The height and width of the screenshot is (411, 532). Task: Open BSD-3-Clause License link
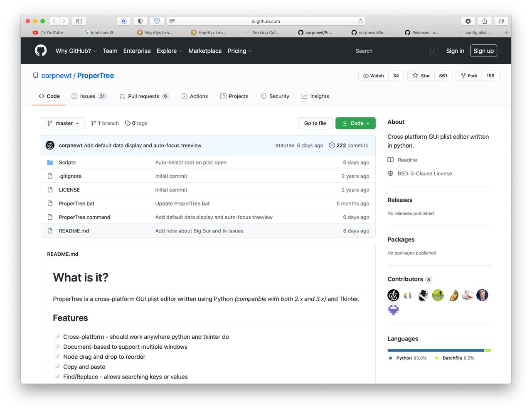pos(425,174)
